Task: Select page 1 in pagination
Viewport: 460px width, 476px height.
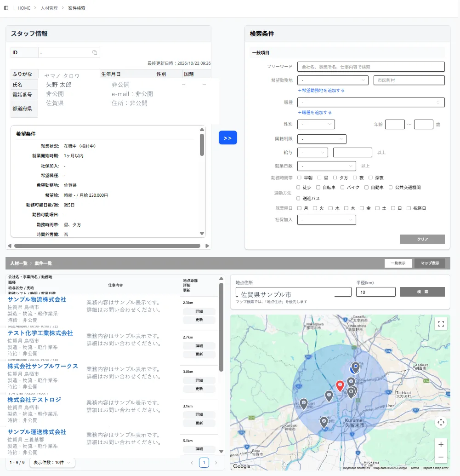Action: pyautogui.click(x=204, y=463)
